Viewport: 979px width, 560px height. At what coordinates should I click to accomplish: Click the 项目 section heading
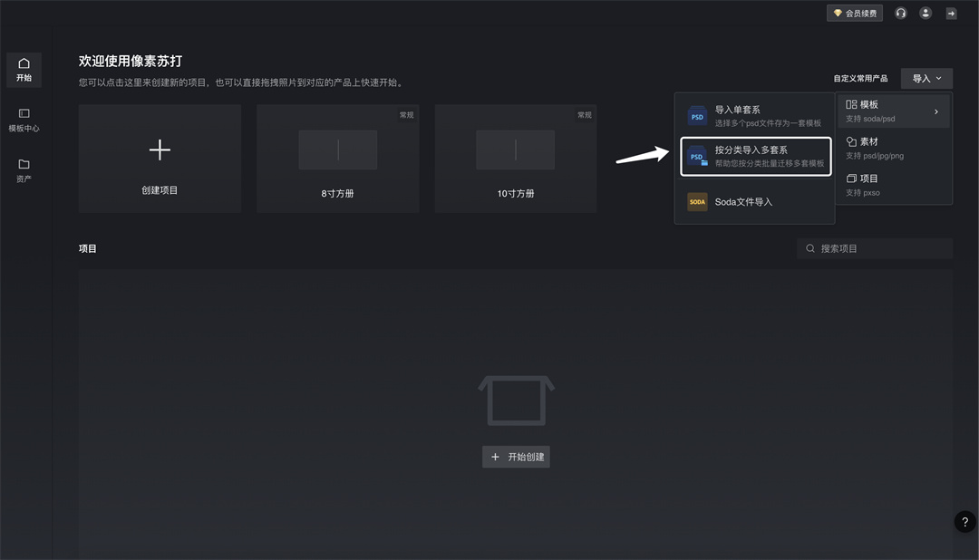[x=87, y=248]
